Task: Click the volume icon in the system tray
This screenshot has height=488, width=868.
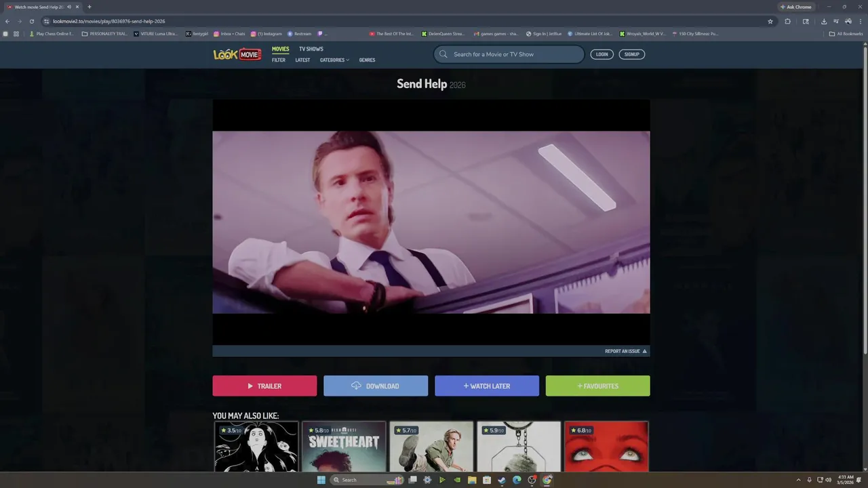Action: pyautogui.click(x=828, y=480)
